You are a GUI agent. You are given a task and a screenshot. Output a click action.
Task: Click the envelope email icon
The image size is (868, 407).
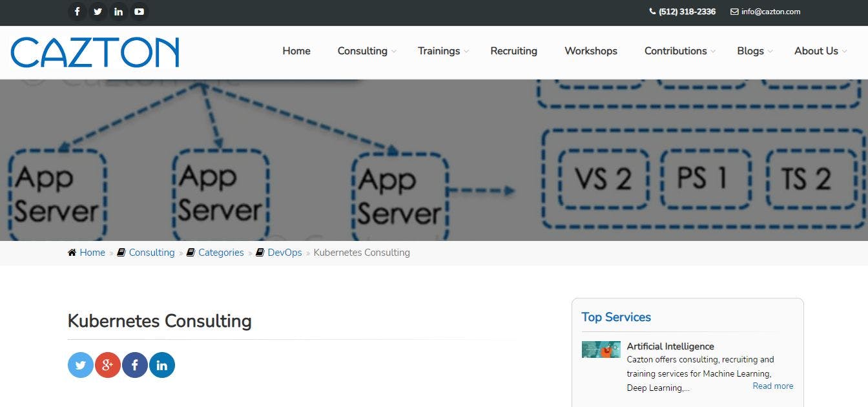point(734,12)
